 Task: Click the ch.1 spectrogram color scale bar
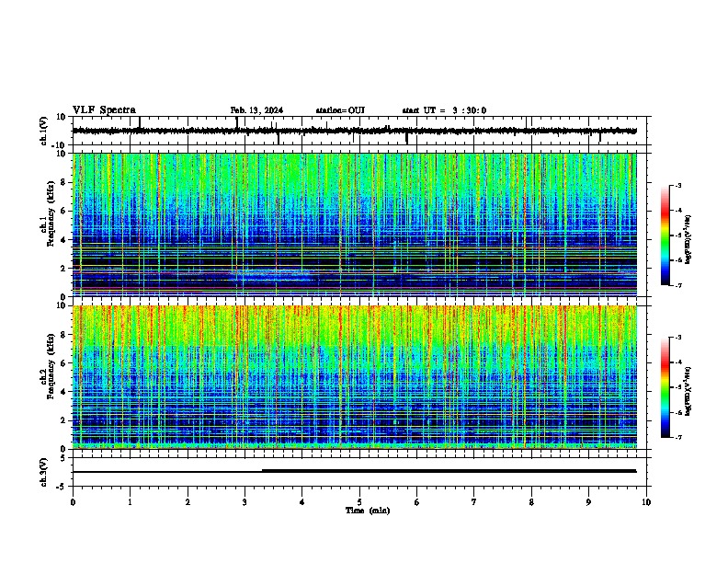click(x=665, y=236)
